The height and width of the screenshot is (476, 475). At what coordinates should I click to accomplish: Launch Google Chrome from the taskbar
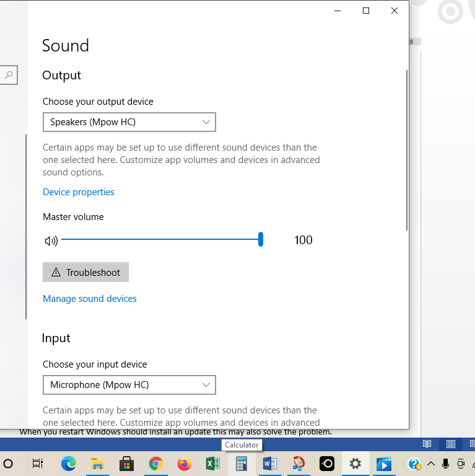pyautogui.click(x=155, y=464)
